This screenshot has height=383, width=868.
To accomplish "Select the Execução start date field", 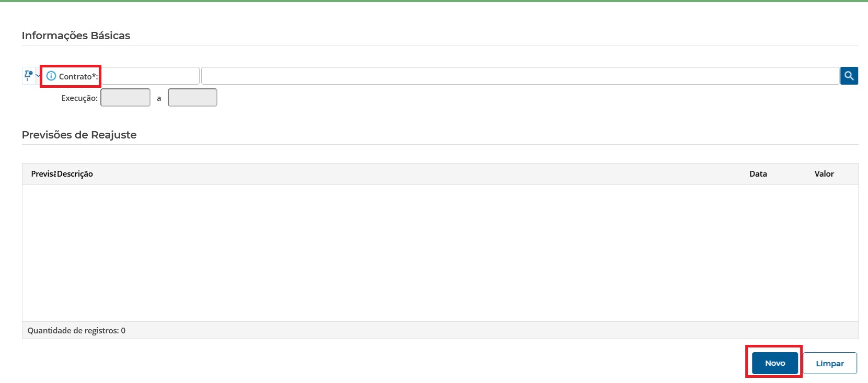I will [125, 98].
